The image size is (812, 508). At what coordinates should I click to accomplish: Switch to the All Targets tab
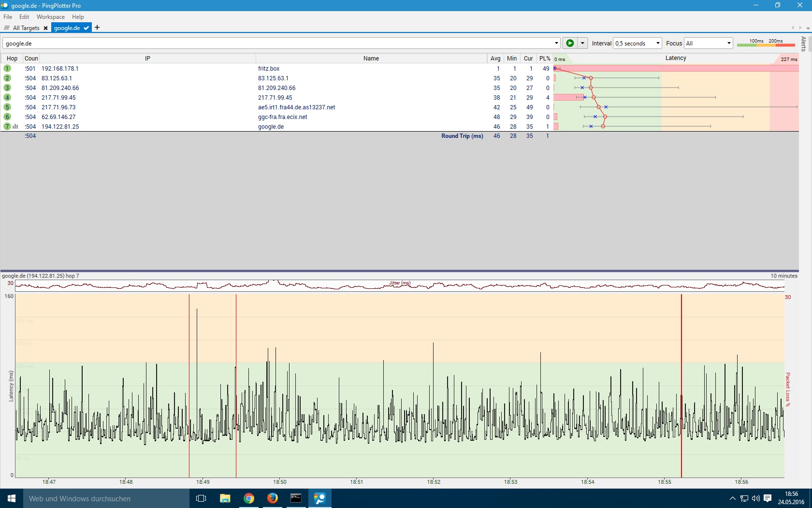pyautogui.click(x=26, y=28)
